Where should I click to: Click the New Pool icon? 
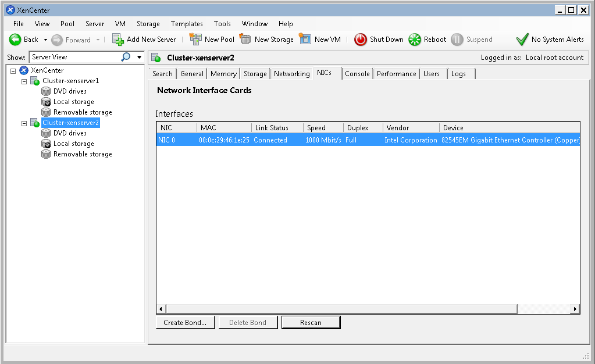[x=196, y=40]
